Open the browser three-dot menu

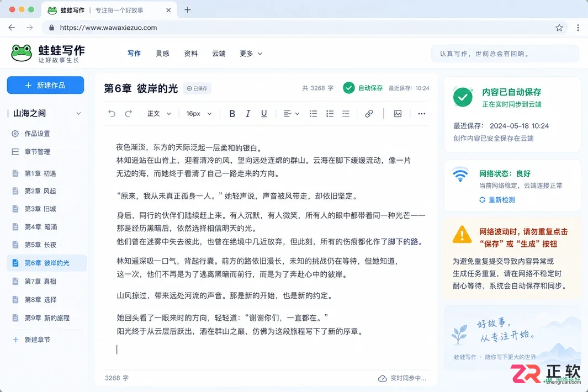[x=578, y=28]
